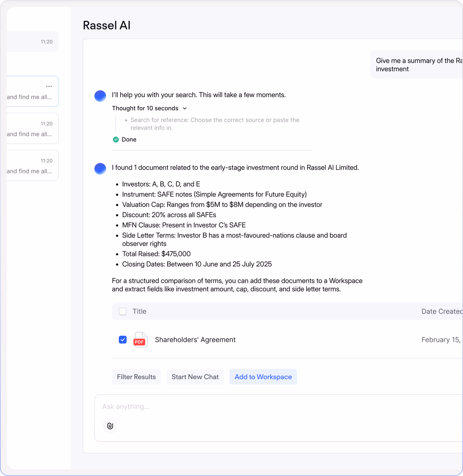Image resolution: width=463 pixels, height=476 pixels.
Task: Sort by Date Created column header
Action: tap(441, 311)
